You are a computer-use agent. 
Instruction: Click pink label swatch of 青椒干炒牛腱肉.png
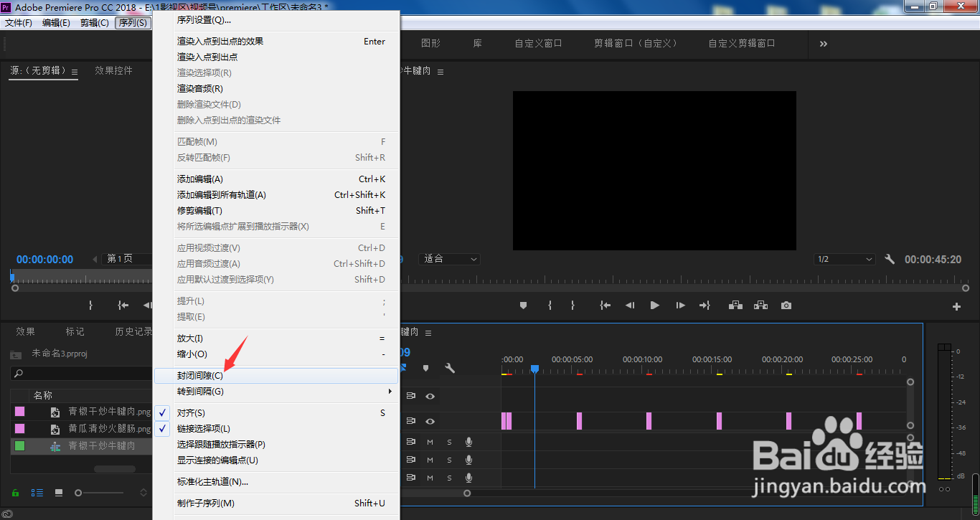click(x=19, y=411)
